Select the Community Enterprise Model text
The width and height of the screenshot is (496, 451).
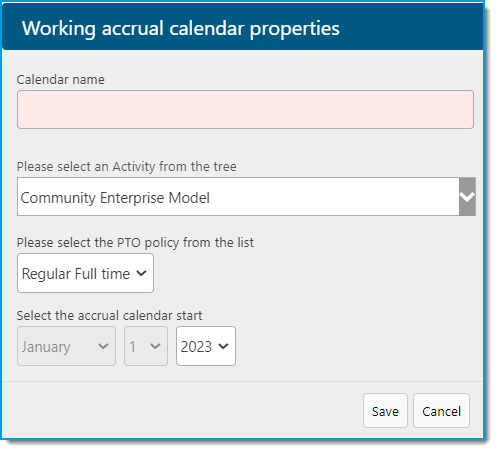115,198
